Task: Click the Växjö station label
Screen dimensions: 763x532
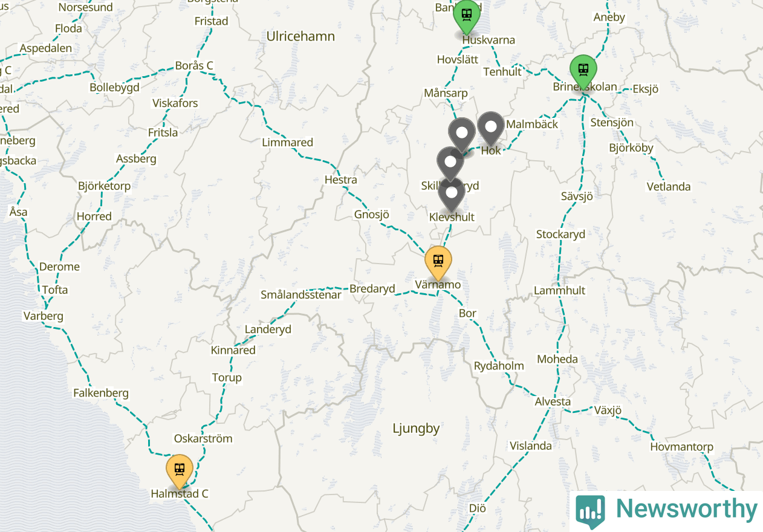Action: (608, 411)
